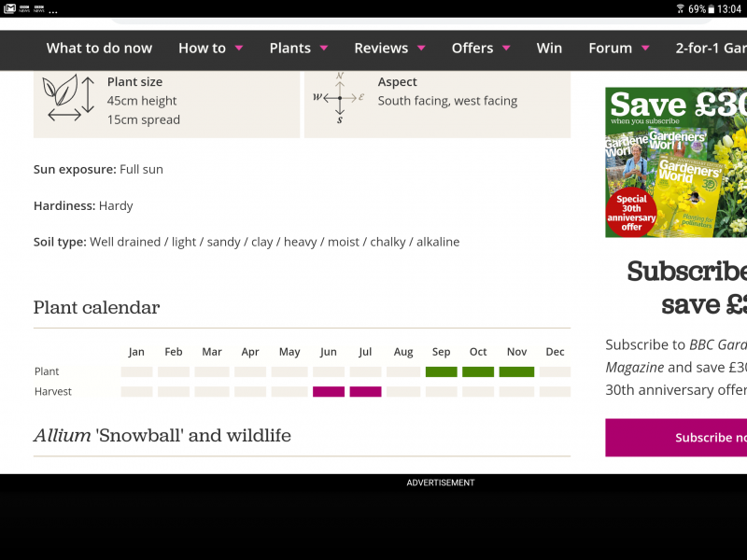Open the Reviews dropdown
The width and height of the screenshot is (747, 560).
[x=388, y=48]
